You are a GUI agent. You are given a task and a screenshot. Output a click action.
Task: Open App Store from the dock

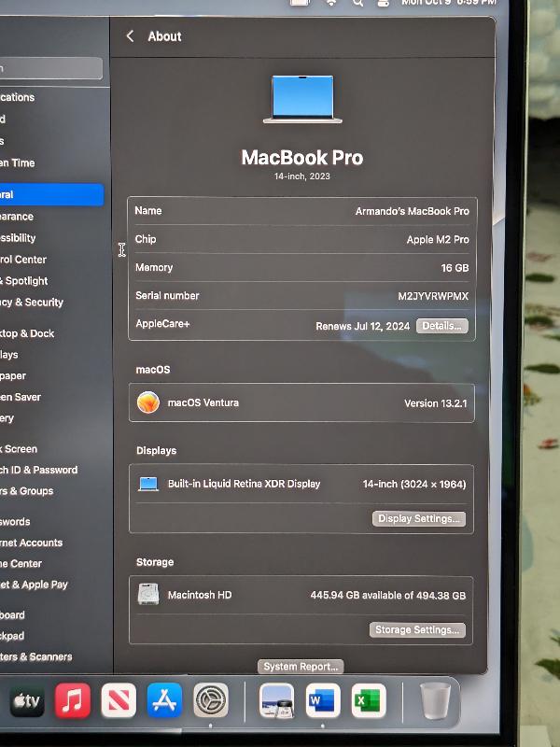[x=164, y=700]
